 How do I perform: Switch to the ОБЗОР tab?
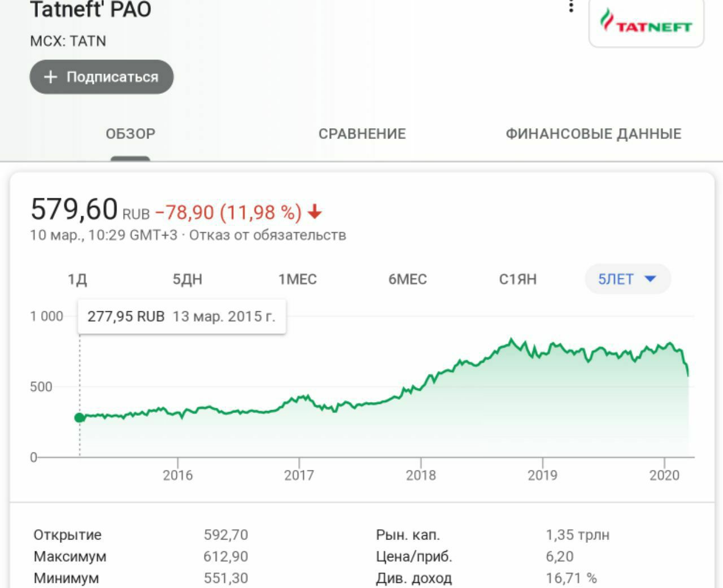pos(130,134)
